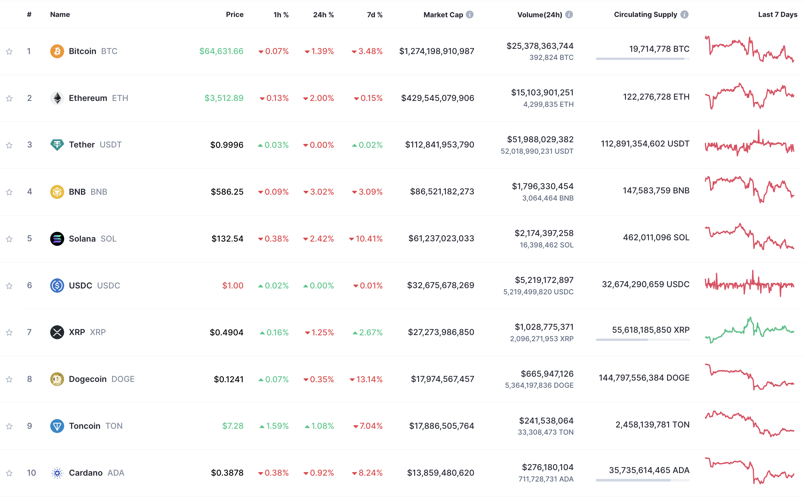Click the Toncoin logo icon
Image resolution: width=812 pixels, height=504 pixels.
57,426
